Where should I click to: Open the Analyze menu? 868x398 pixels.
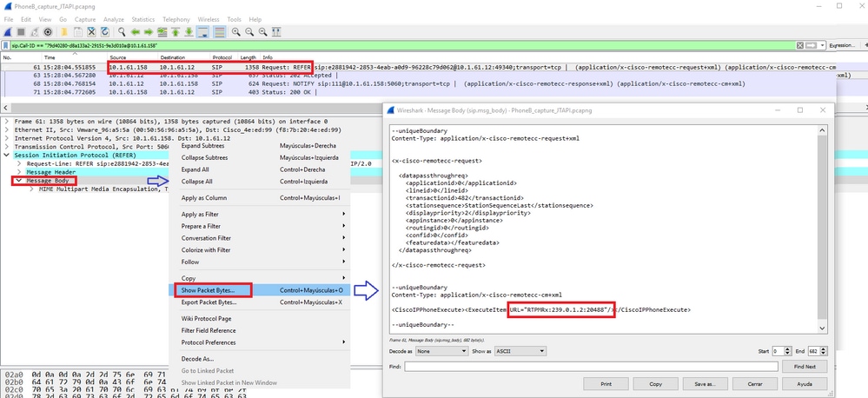click(x=114, y=19)
